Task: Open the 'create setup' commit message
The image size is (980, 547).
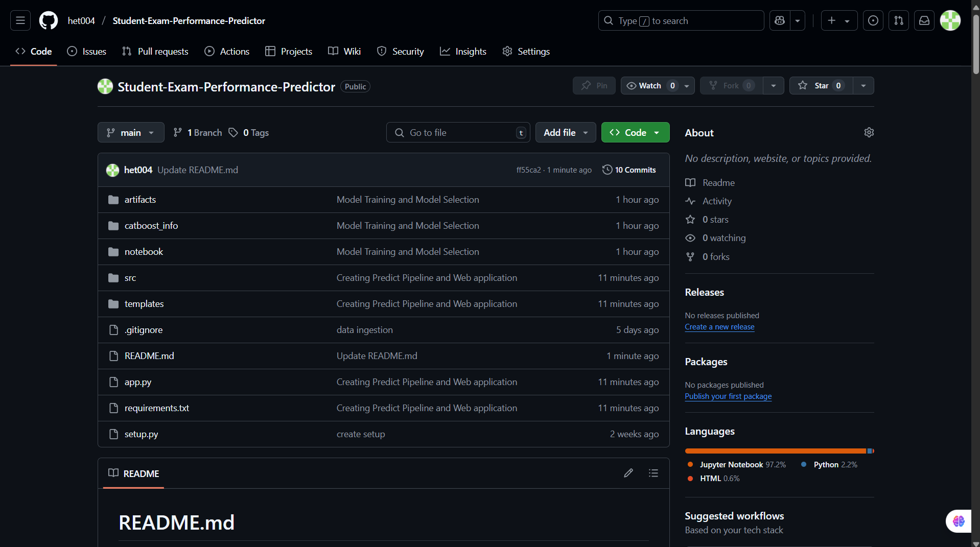Action: click(x=361, y=434)
